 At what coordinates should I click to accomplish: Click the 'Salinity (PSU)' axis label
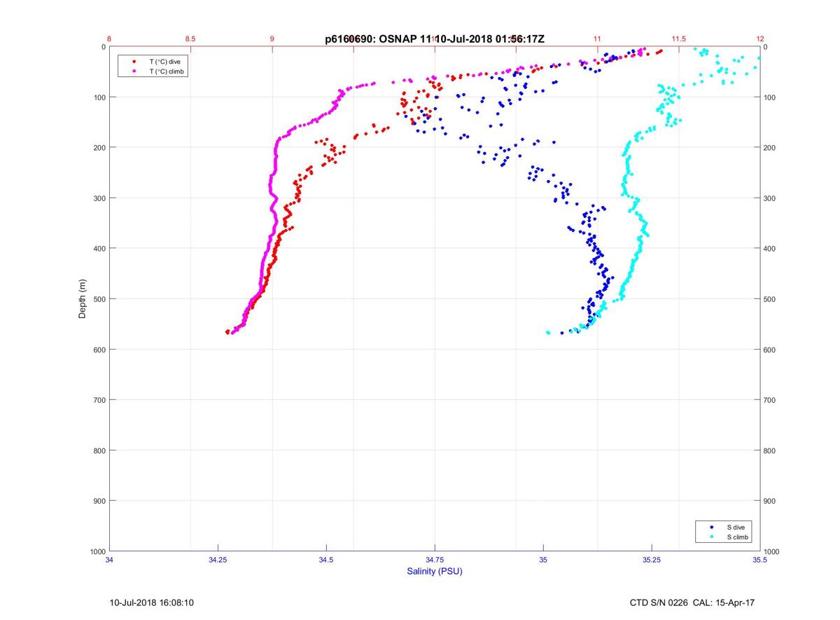(x=435, y=571)
